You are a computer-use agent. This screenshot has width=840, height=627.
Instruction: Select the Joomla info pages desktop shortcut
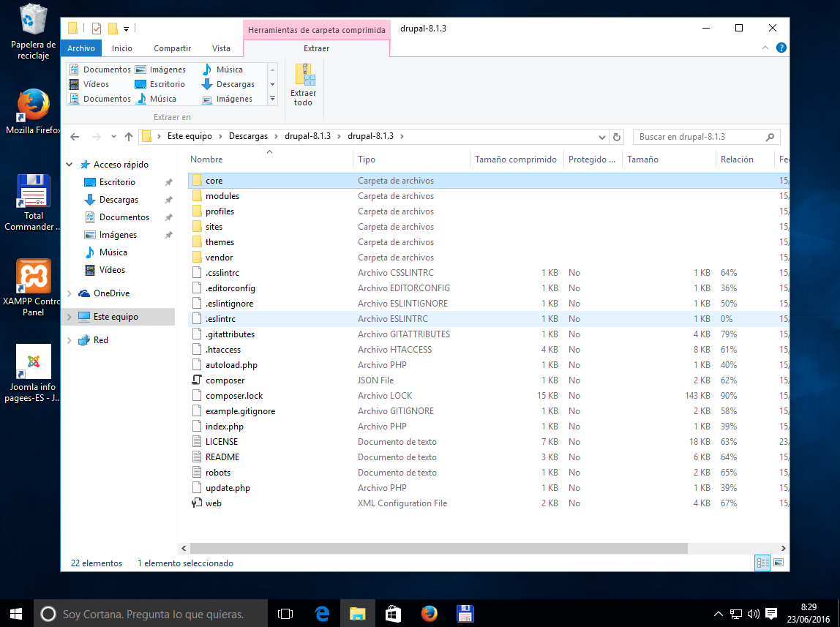point(33,373)
